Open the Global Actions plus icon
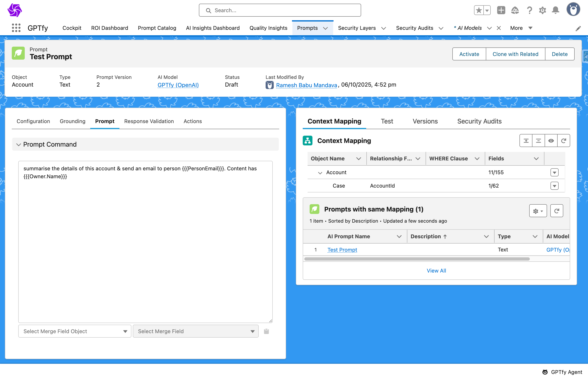This screenshot has width=588, height=380. (501, 10)
